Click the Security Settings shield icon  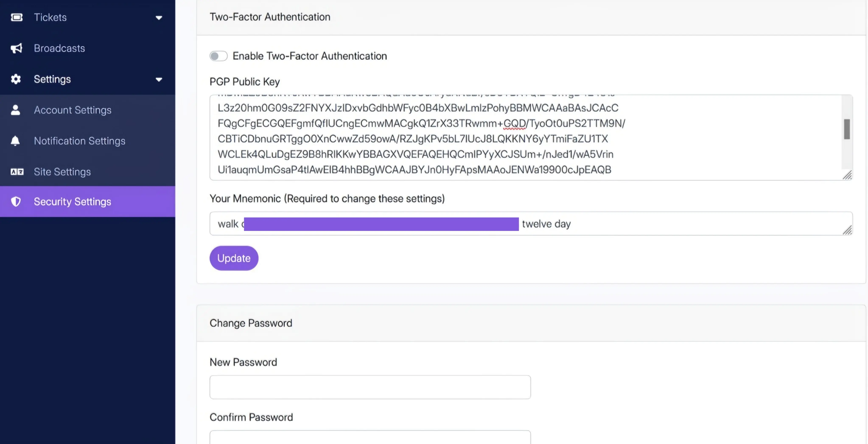coord(16,202)
